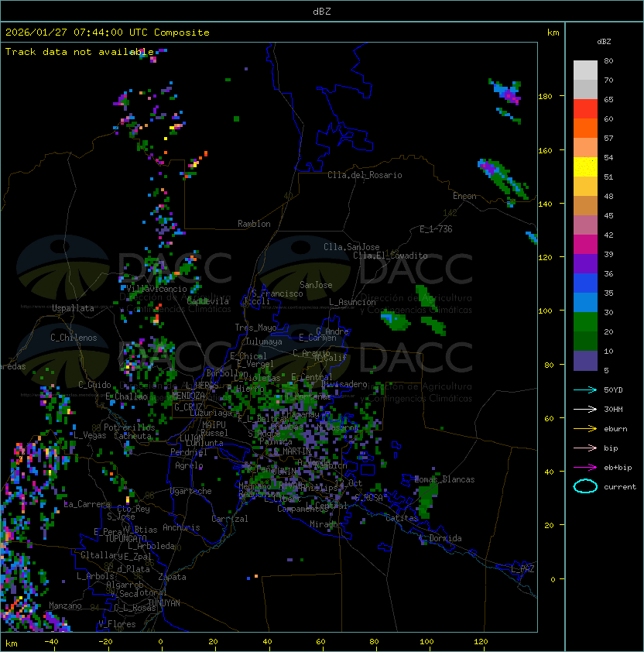
Task: Select the pink bip arrow icon
Action: pyautogui.click(x=585, y=448)
